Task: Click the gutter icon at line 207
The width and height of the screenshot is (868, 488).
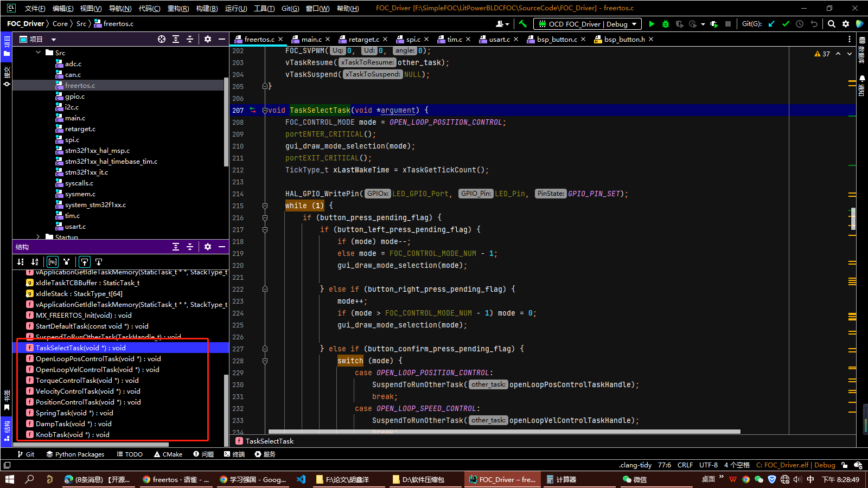Action: [x=252, y=110]
